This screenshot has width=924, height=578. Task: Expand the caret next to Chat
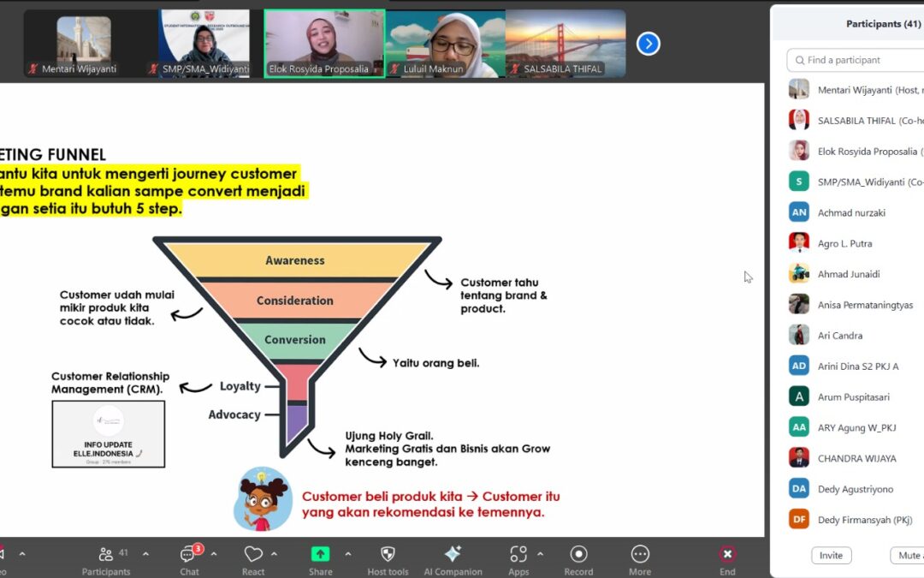(x=214, y=554)
